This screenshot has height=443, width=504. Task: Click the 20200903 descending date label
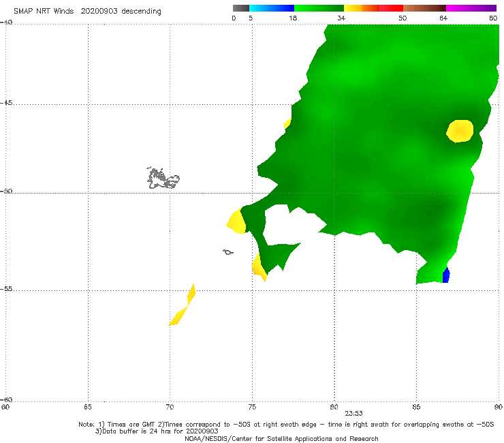121,12
